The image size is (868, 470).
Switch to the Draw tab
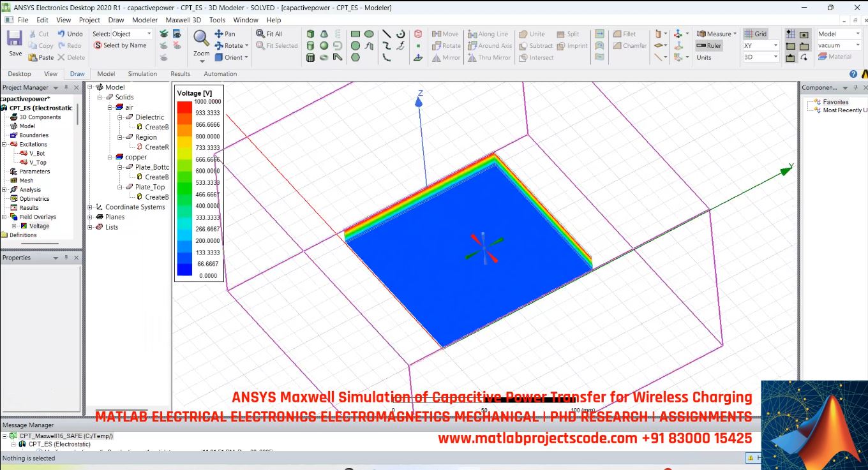pyautogui.click(x=77, y=73)
